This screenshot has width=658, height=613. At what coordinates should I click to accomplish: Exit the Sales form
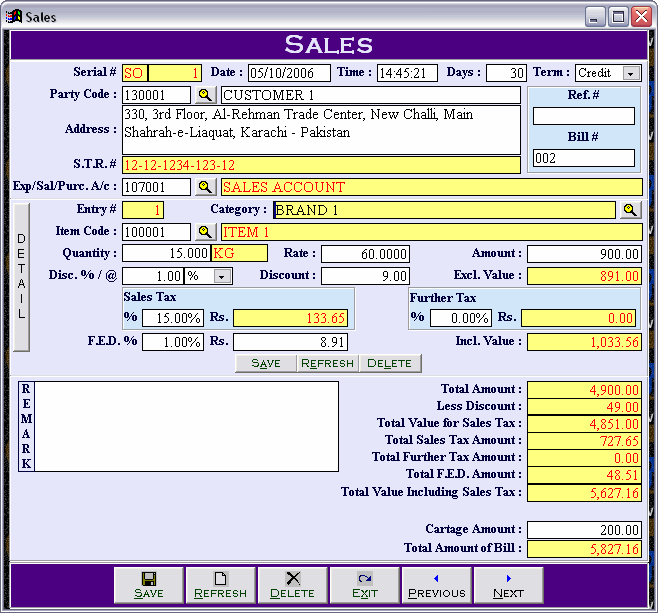pos(365,585)
